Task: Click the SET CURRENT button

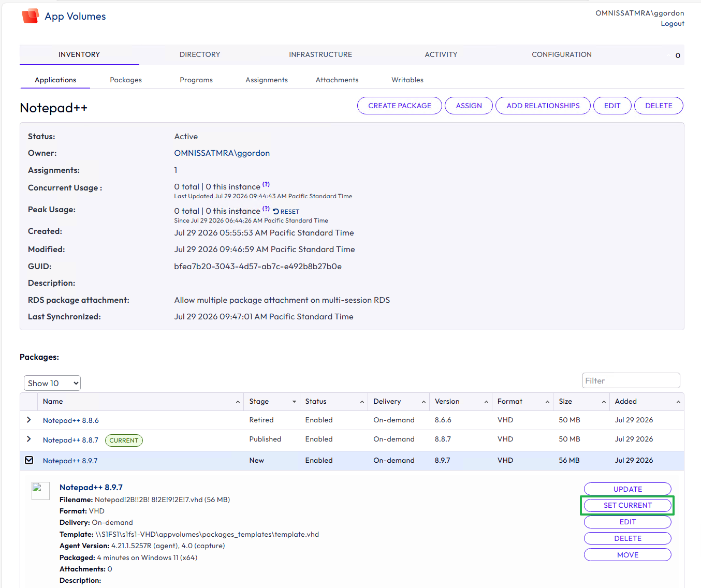Action: [627, 505]
